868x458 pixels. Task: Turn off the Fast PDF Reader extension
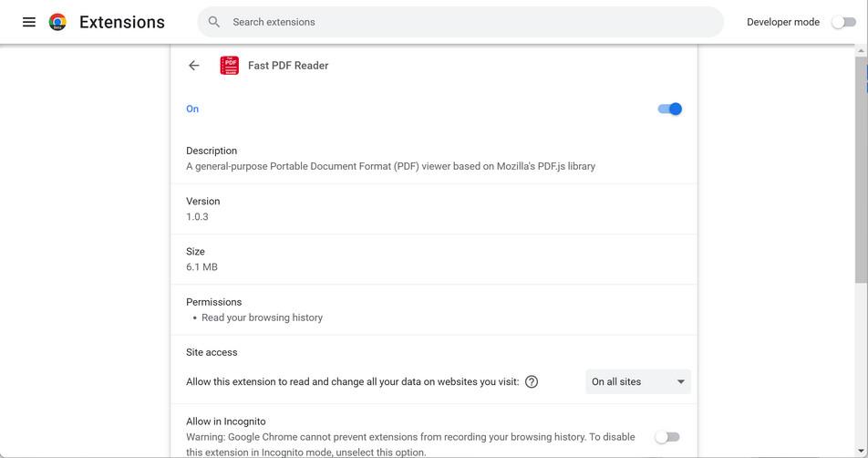[670, 109]
